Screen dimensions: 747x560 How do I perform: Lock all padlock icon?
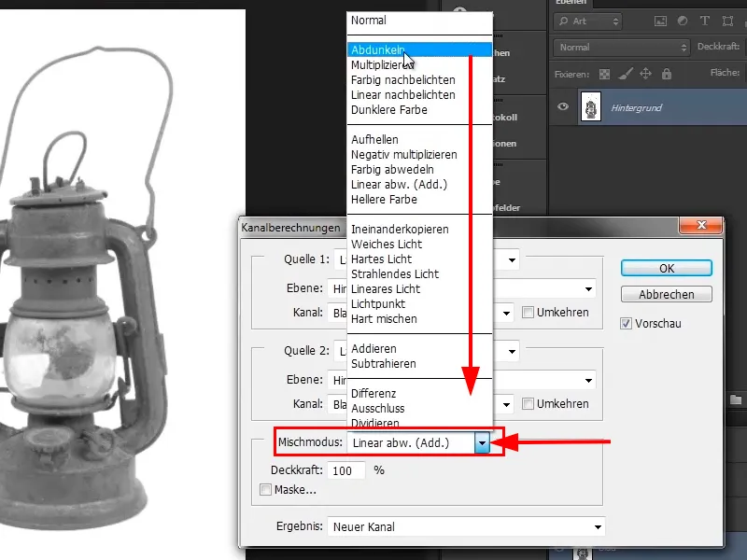tap(667, 74)
